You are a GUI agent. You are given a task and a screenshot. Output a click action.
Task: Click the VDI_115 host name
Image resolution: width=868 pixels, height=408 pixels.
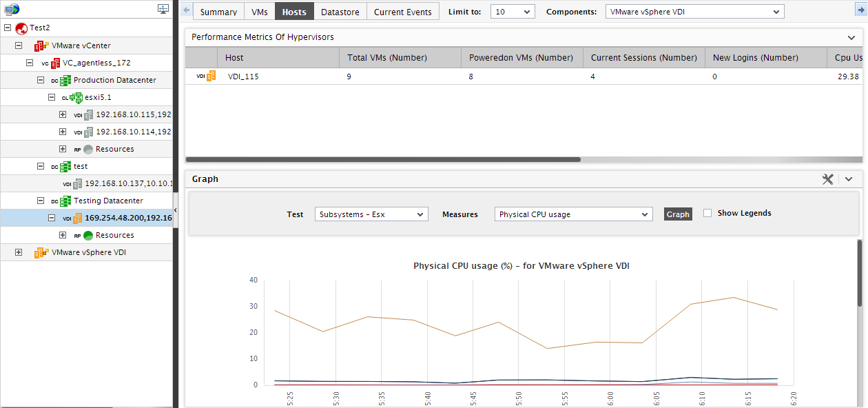pos(243,76)
